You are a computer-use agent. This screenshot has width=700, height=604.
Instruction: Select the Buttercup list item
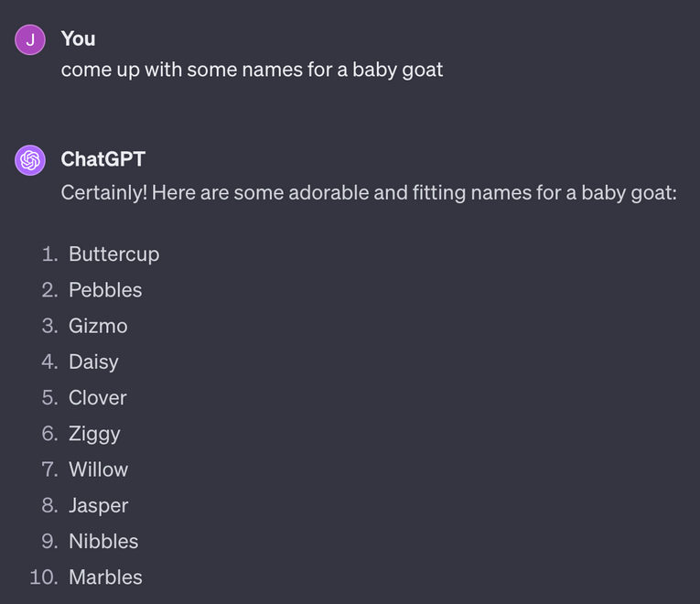[113, 254]
